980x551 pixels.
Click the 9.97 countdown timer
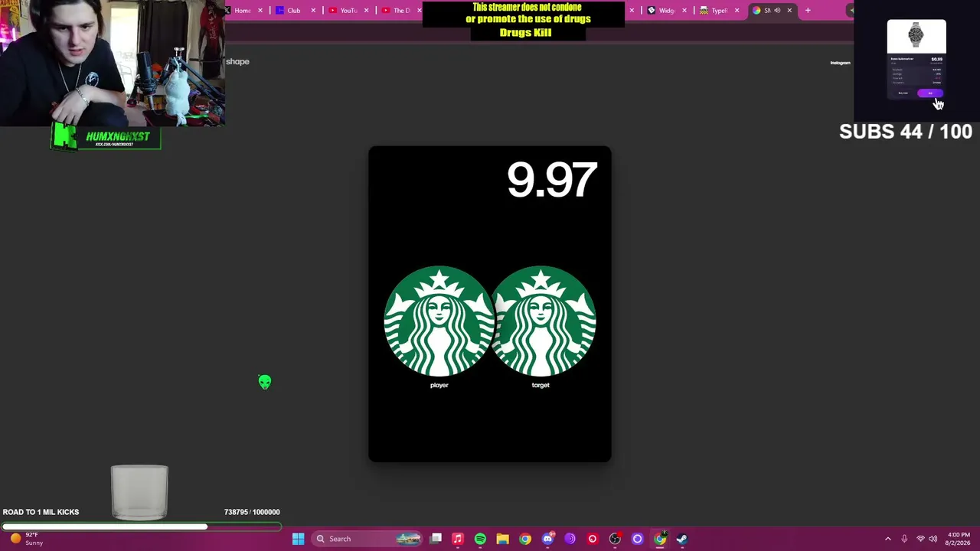pyautogui.click(x=551, y=181)
